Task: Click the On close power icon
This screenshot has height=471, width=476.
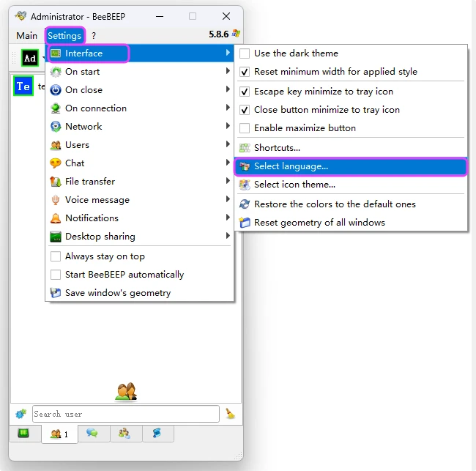Action: 56,90
